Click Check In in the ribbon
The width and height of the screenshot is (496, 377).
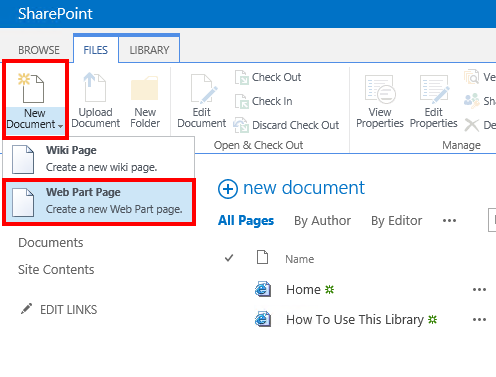click(264, 101)
